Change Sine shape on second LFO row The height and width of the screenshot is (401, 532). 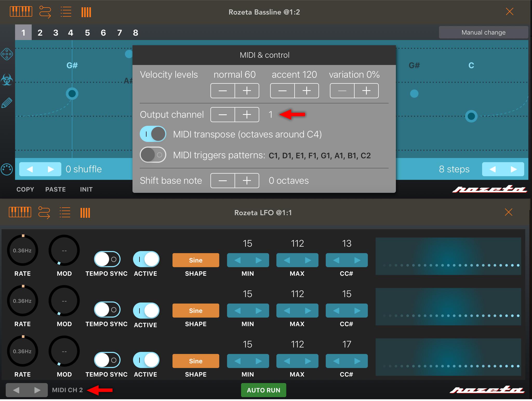pos(196,311)
